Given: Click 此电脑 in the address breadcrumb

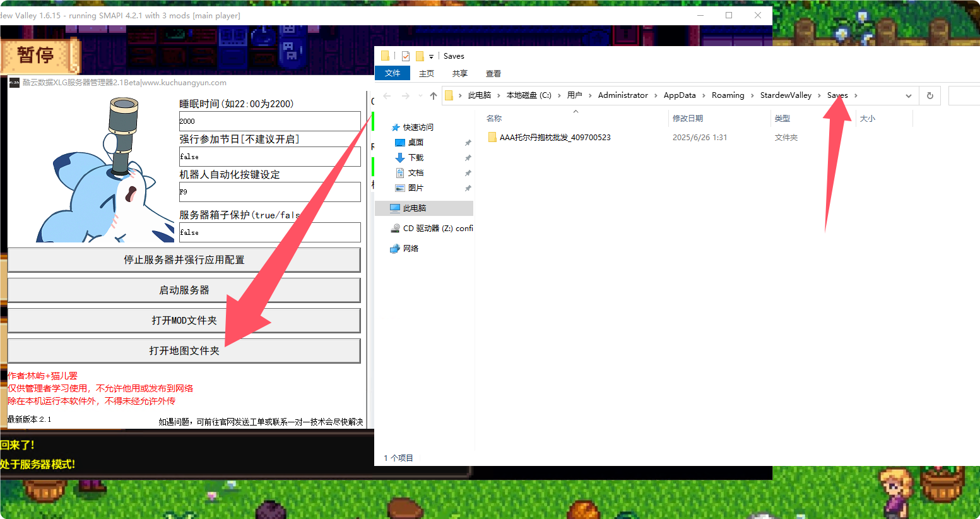Looking at the screenshot, I should pyautogui.click(x=480, y=95).
